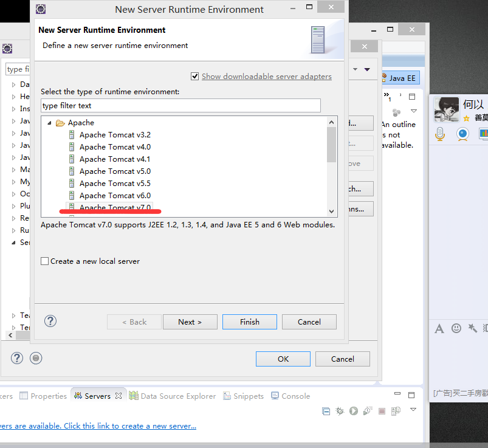This screenshot has width=488, height=448.
Task: Open Outline view menu dropdown
Action: pos(414,111)
